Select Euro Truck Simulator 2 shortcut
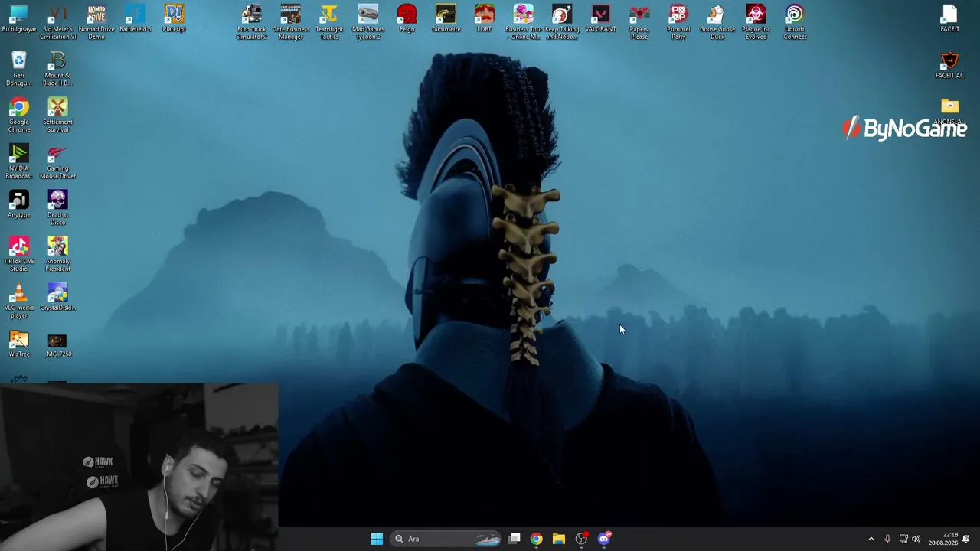Viewport: 980px width, 551px height. 252,22
